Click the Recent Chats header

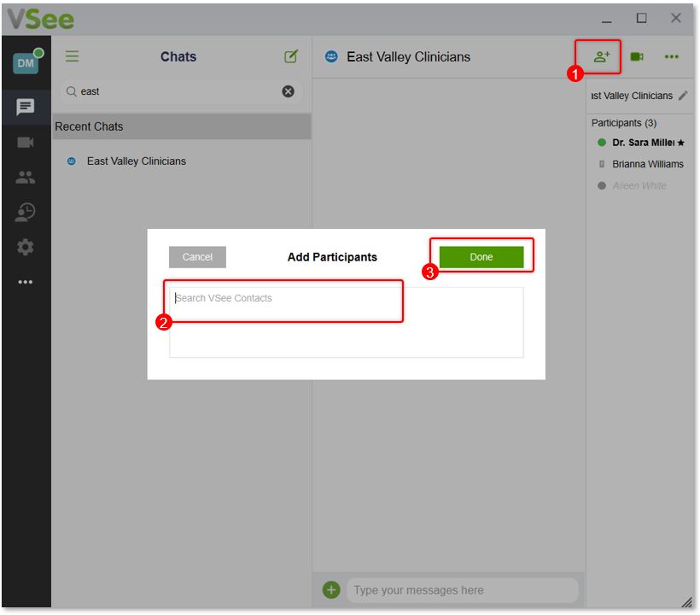point(182,126)
